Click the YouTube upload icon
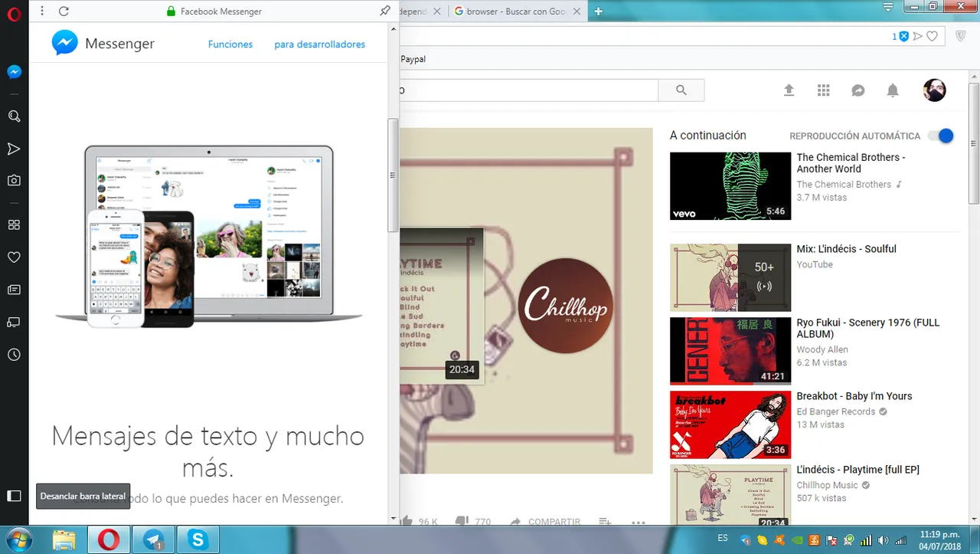This screenshot has width=980, height=554. [x=789, y=90]
